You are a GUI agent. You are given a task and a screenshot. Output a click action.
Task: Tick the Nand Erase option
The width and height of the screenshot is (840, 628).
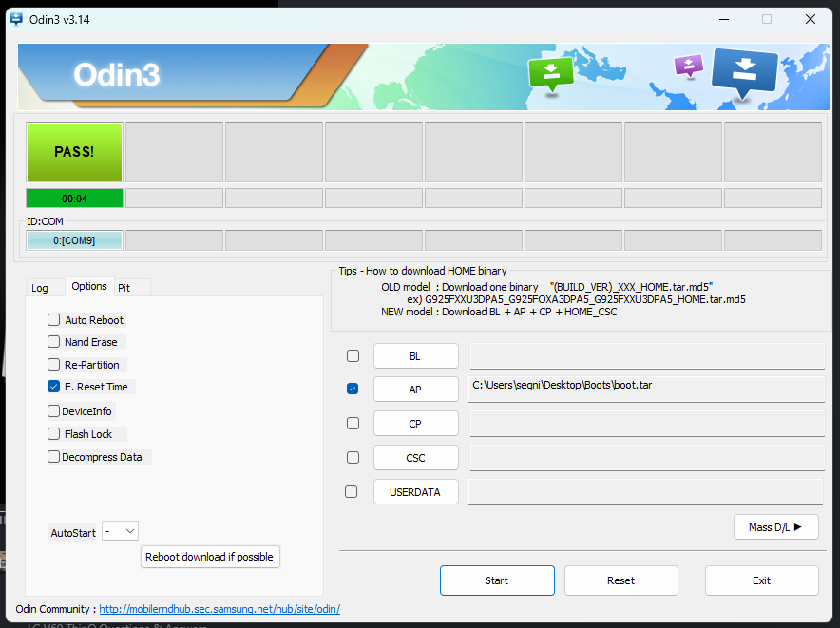[53, 342]
